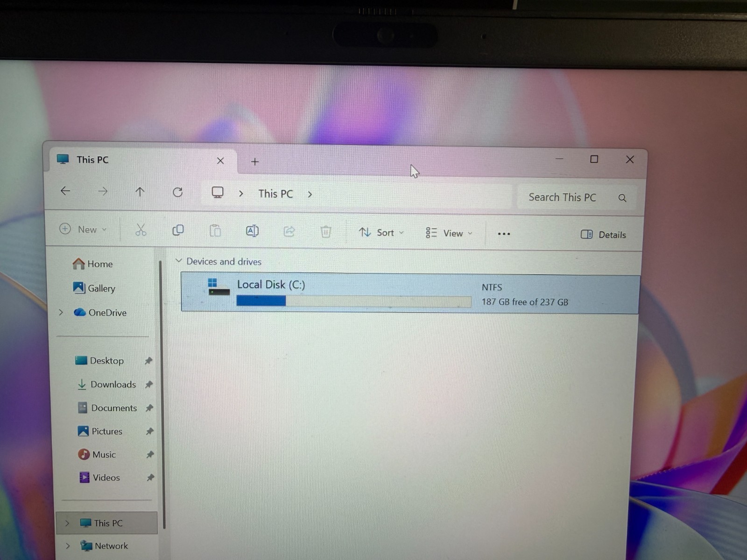
Task: Select Network in the sidebar
Action: pyautogui.click(x=104, y=545)
